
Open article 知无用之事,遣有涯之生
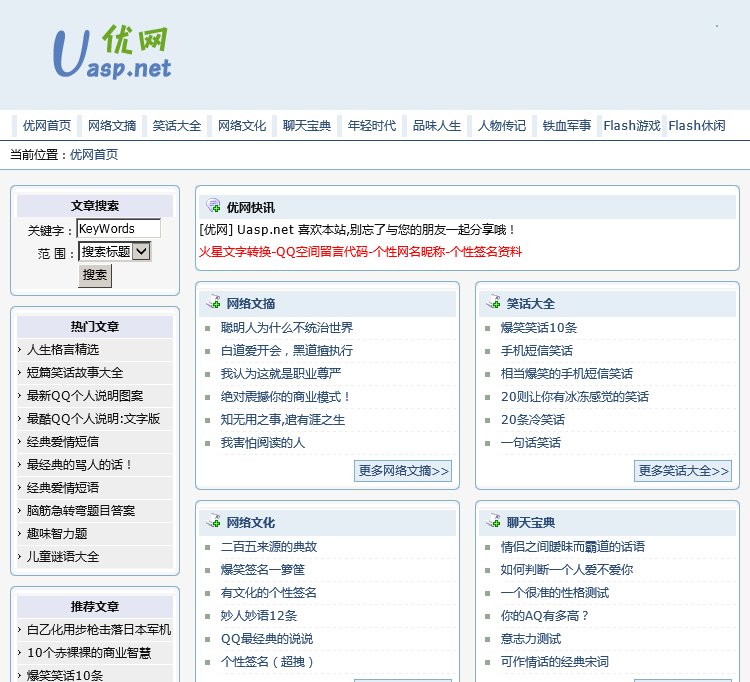pos(283,420)
